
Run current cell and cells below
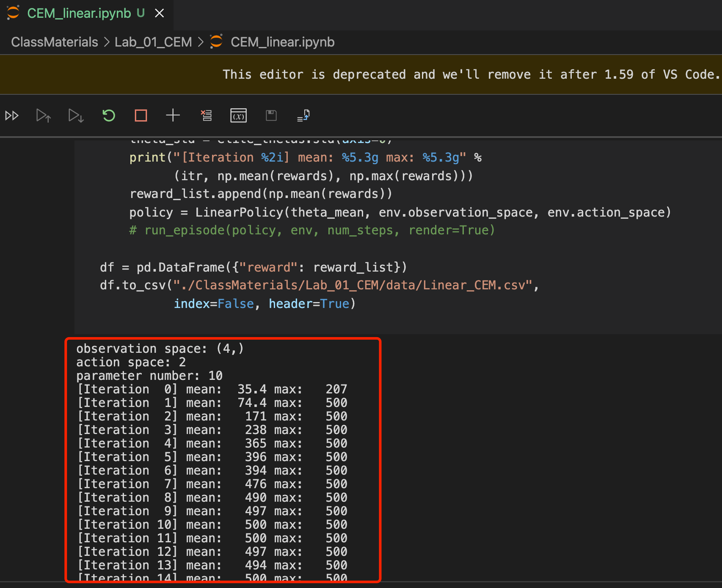click(x=76, y=115)
